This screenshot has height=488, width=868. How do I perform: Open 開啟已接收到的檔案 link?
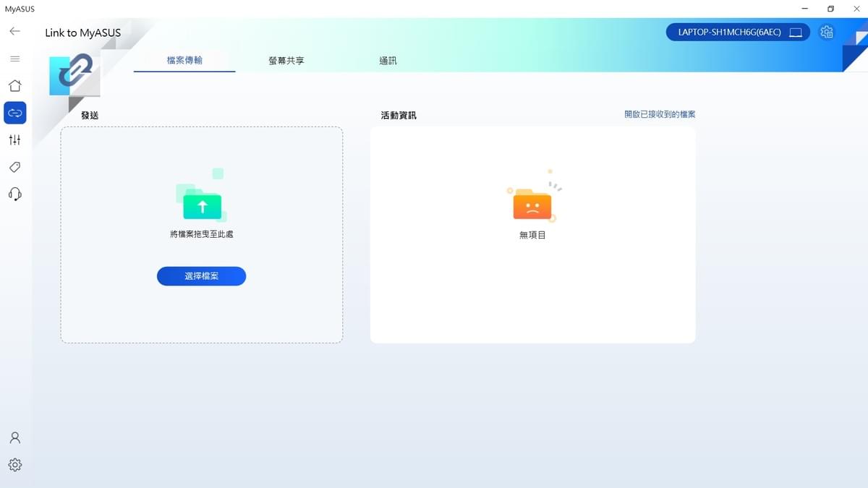coord(660,114)
